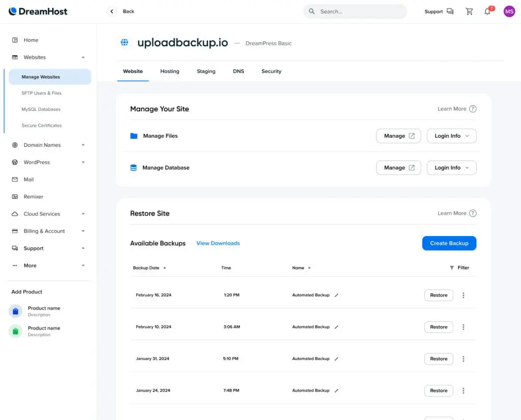Click Manage button for Manage Database
521x420 pixels.
[x=399, y=168]
